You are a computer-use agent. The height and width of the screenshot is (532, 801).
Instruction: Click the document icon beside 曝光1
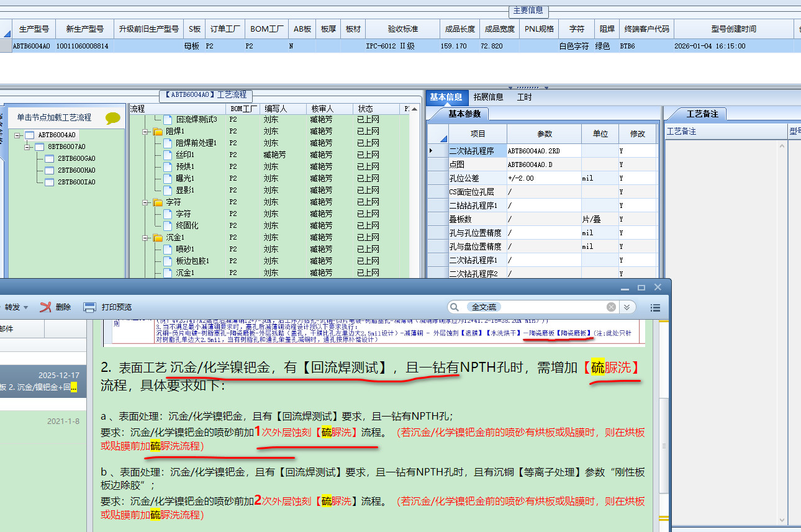[168, 179]
